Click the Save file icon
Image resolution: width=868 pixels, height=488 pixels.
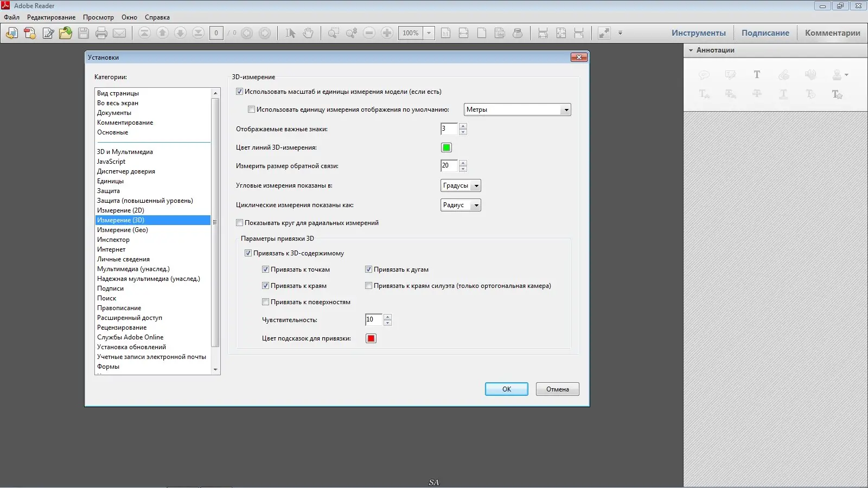click(83, 33)
